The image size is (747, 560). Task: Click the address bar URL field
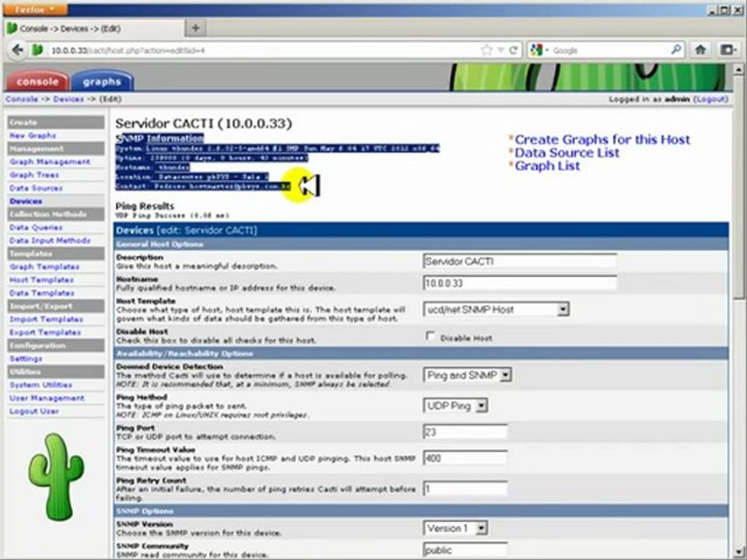tap(262, 50)
